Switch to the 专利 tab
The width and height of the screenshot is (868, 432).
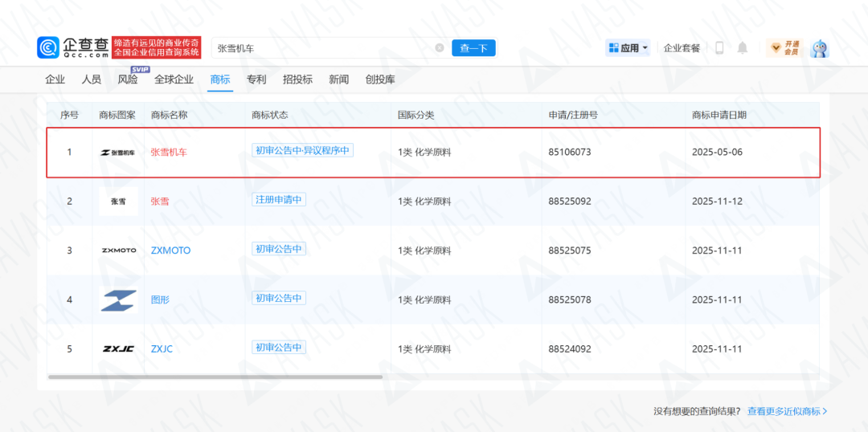pyautogui.click(x=256, y=79)
